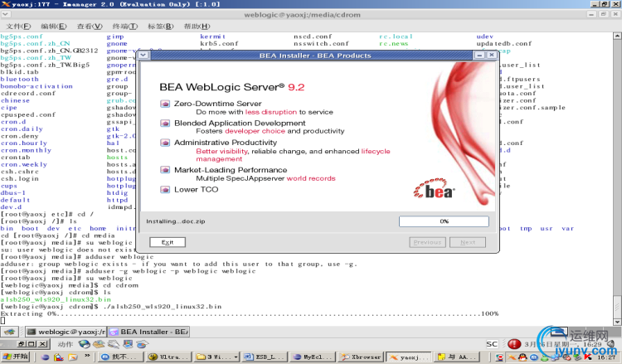Click the pie chart spreadsheet launcher icon
Viewport: 622px width, 364px height.
pos(142,344)
